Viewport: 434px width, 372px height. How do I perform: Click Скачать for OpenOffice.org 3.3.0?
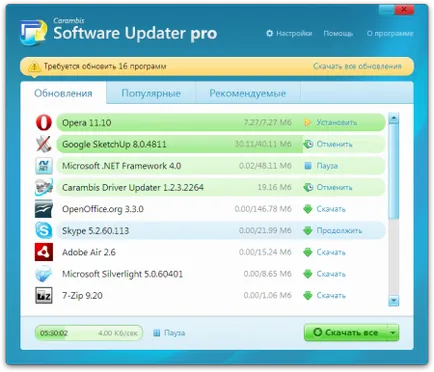331,209
